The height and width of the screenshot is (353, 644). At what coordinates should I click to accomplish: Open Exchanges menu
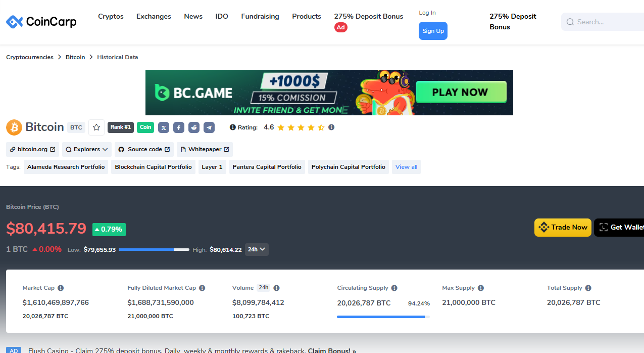coord(154,16)
